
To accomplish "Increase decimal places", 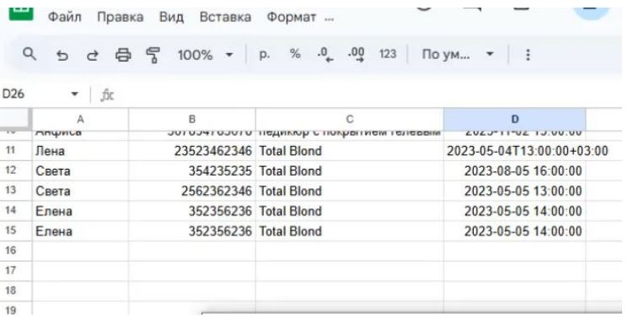I will (356, 54).
